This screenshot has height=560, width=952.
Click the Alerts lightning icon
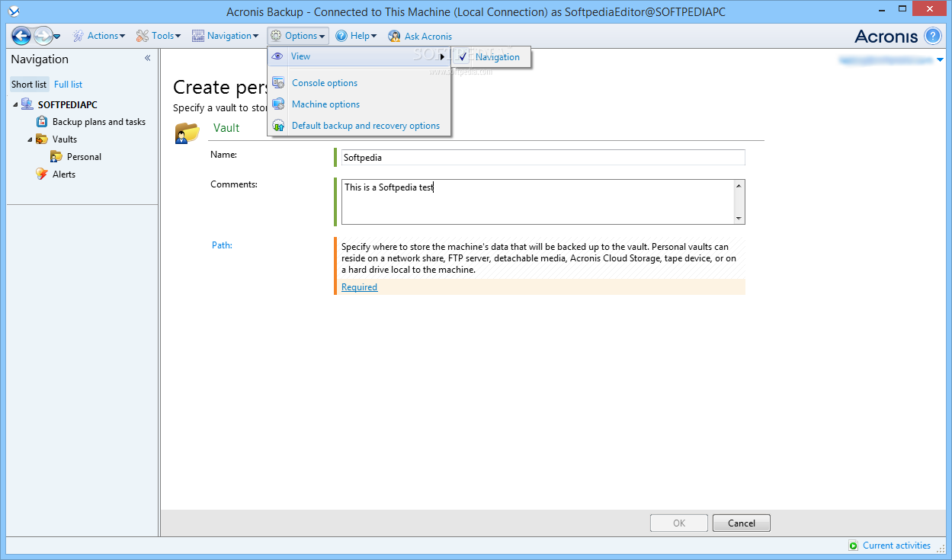[x=42, y=174]
